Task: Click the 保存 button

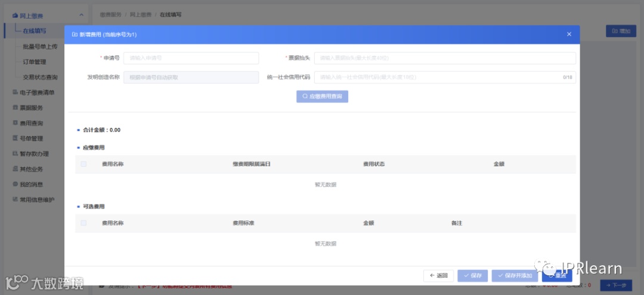Action: (x=472, y=276)
